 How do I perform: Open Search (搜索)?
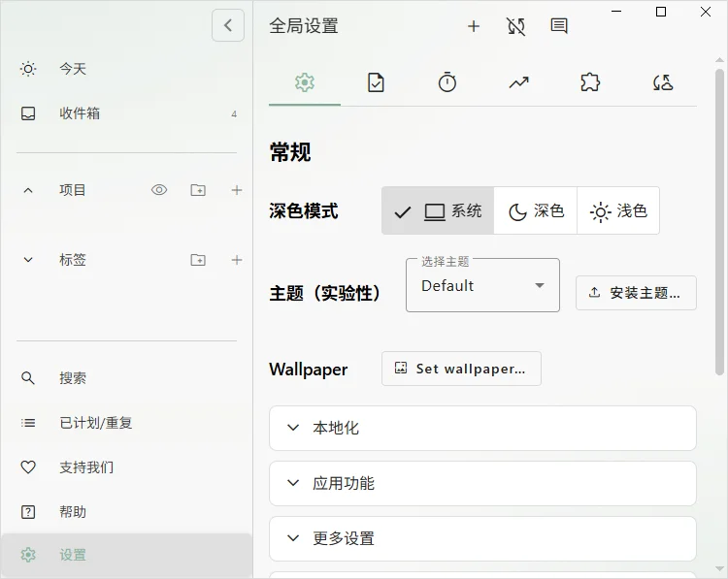[126, 378]
